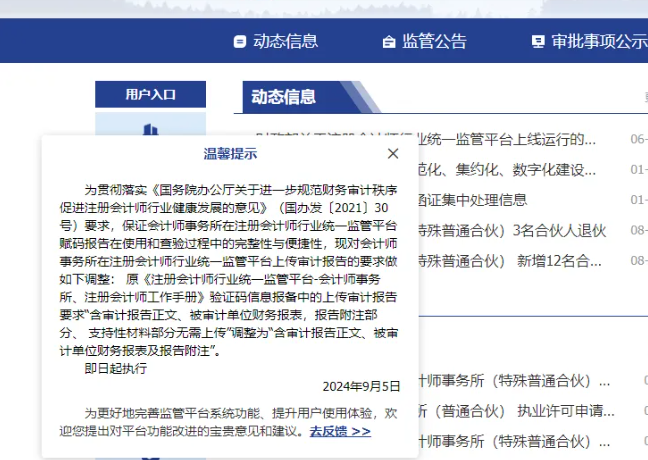
Task: Open the 监管公告 navigation menu text
Action: 434,42
